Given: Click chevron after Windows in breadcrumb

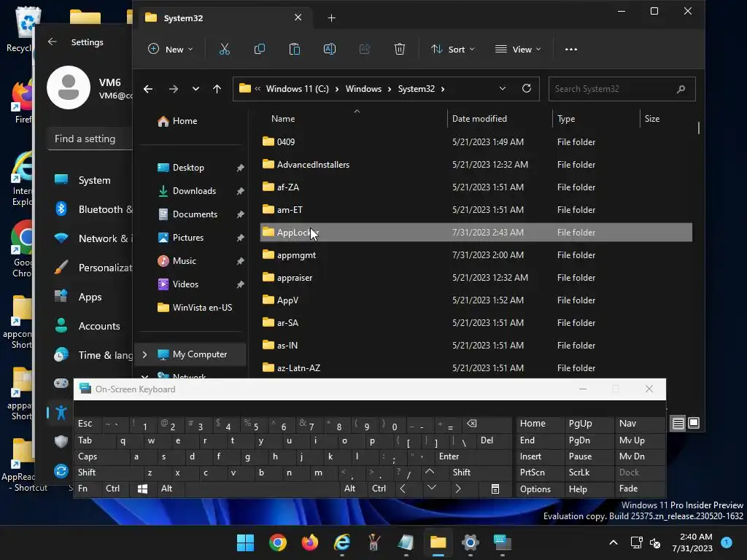Looking at the screenshot, I should [x=390, y=89].
